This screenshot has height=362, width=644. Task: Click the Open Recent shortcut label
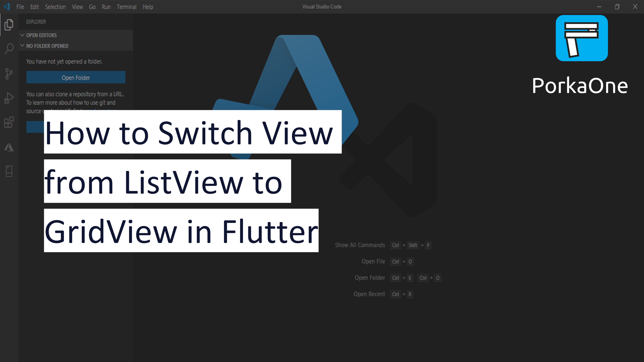pos(369,294)
